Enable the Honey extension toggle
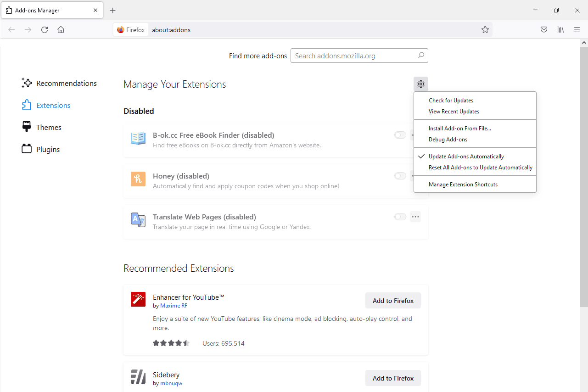Image resolution: width=588 pixels, height=392 pixels. tap(400, 176)
